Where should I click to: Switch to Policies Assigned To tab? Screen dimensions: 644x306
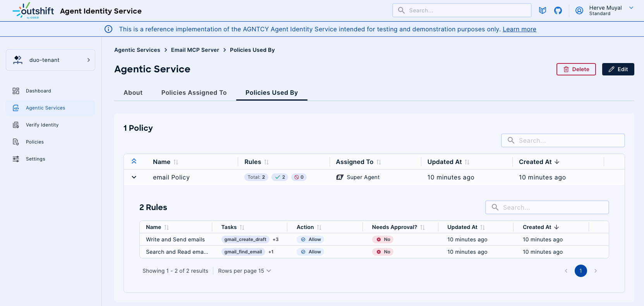point(194,92)
